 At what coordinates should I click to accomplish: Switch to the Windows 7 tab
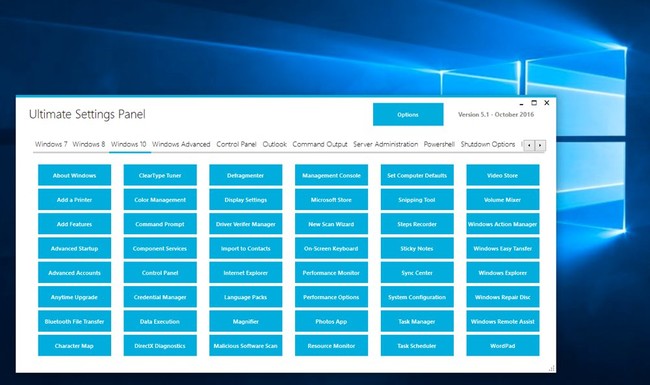(x=51, y=144)
